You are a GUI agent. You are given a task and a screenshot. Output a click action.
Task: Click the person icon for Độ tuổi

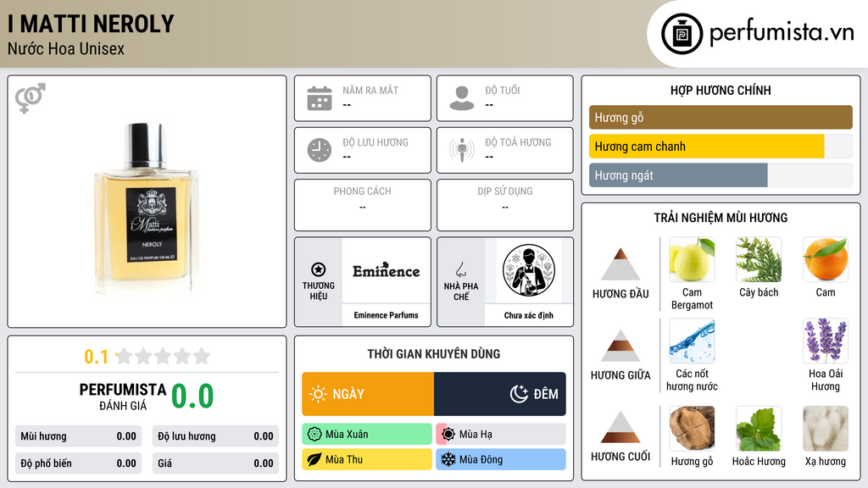point(462,98)
